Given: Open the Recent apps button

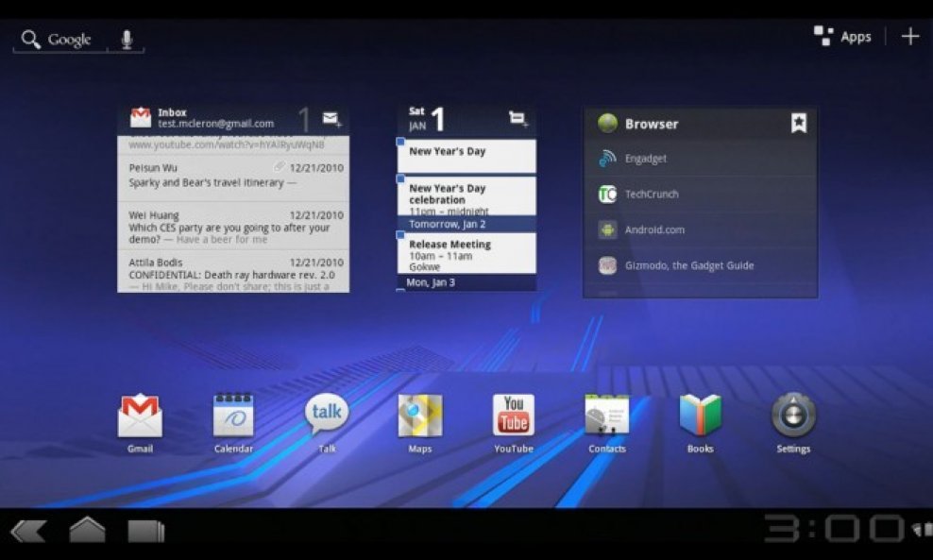Looking at the screenshot, I should 145,532.
